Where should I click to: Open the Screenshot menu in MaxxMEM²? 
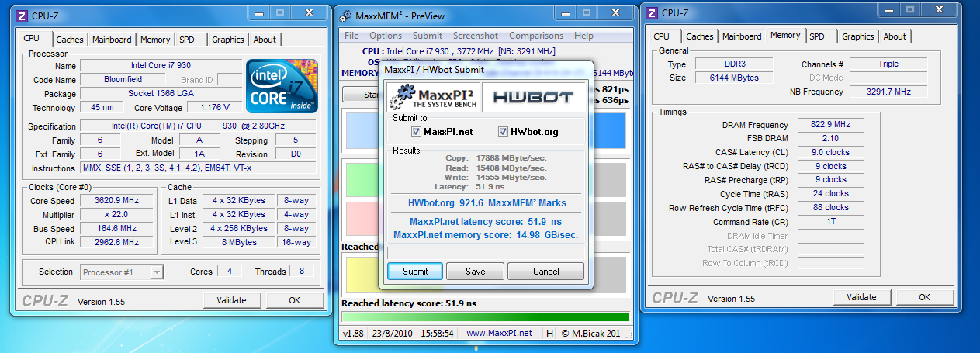pos(476,36)
